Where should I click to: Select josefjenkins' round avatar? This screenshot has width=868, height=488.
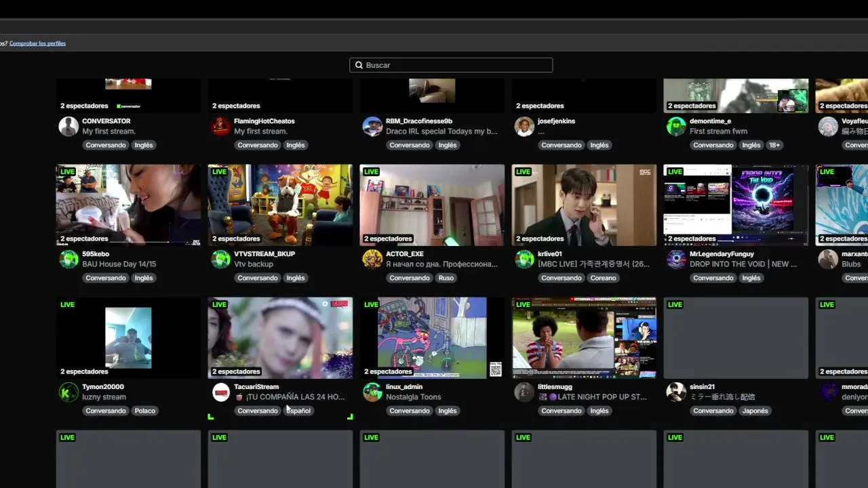point(524,126)
